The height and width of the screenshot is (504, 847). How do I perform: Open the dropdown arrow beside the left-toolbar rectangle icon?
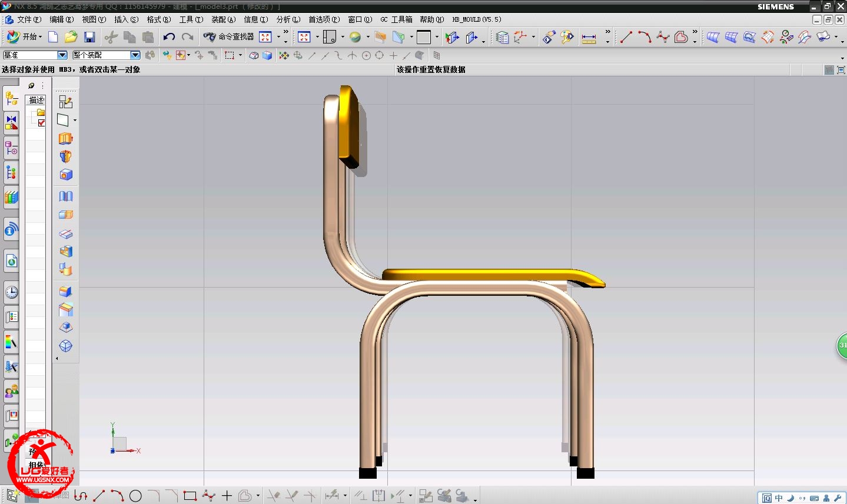pos(75,121)
